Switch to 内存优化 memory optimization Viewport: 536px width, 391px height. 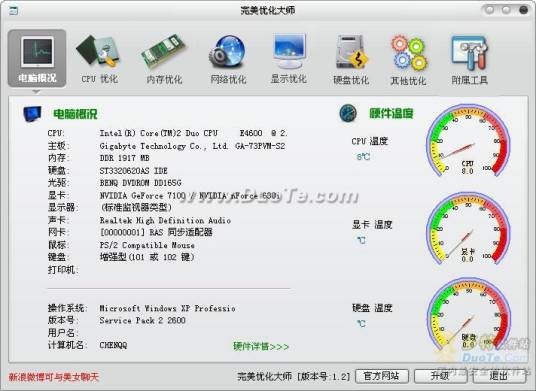coord(164,59)
